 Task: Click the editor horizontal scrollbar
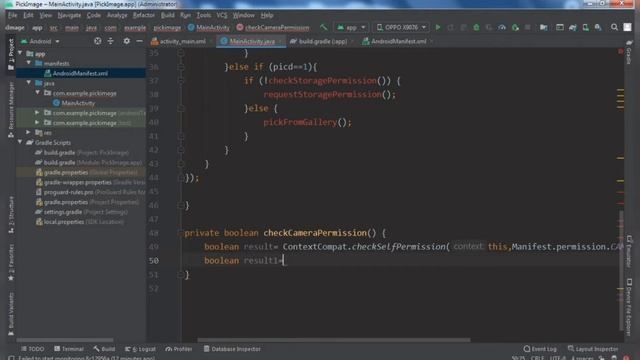[334, 340]
